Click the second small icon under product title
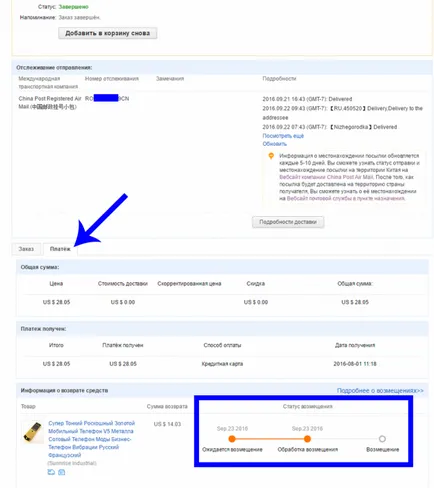This screenshot has height=488, width=434. pos(62,472)
